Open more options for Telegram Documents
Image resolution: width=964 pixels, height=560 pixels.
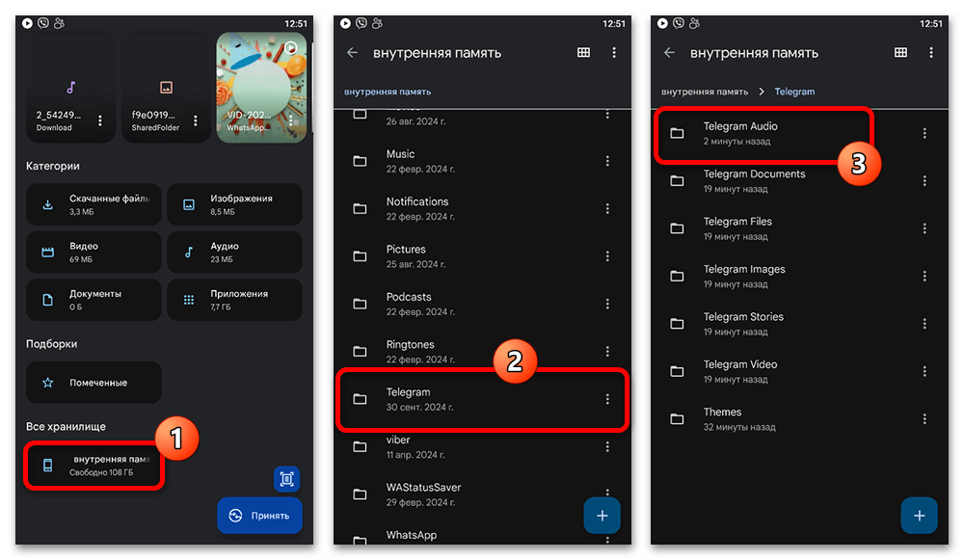924,181
